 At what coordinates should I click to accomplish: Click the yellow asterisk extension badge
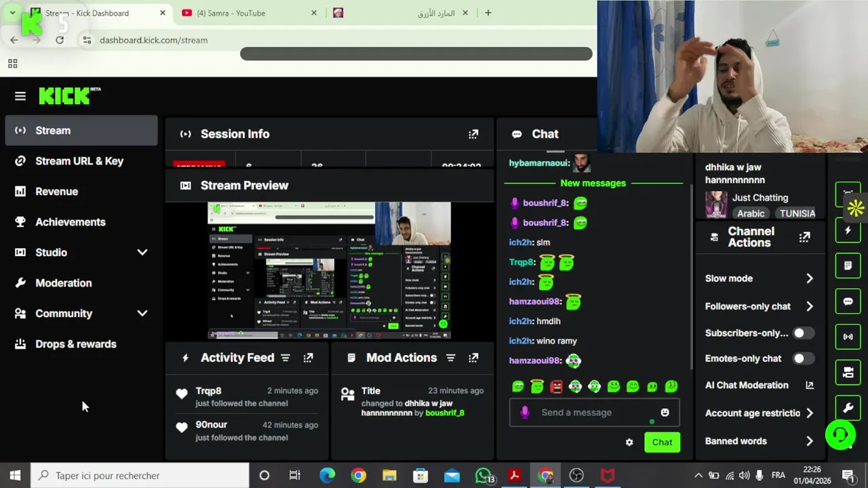[x=856, y=208]
